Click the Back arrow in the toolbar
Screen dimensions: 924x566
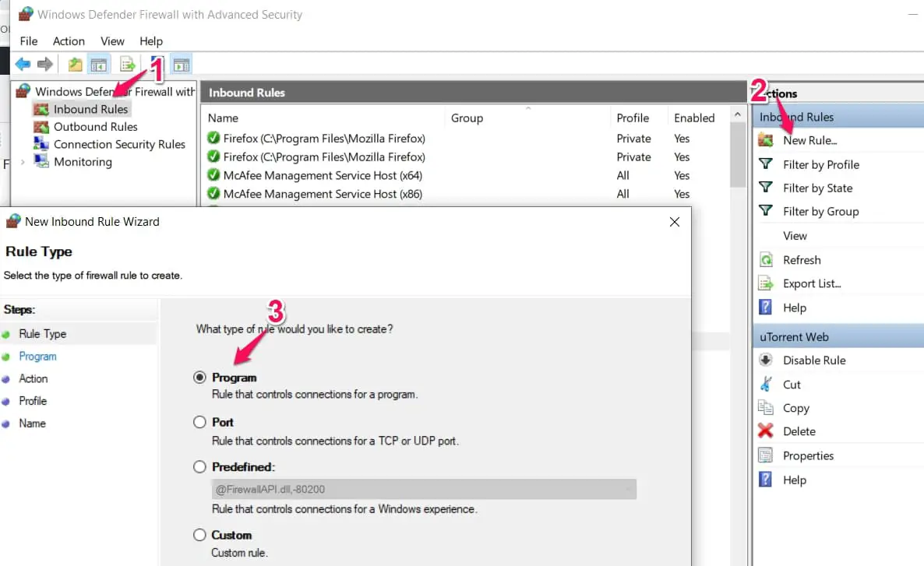coord(23,64)
